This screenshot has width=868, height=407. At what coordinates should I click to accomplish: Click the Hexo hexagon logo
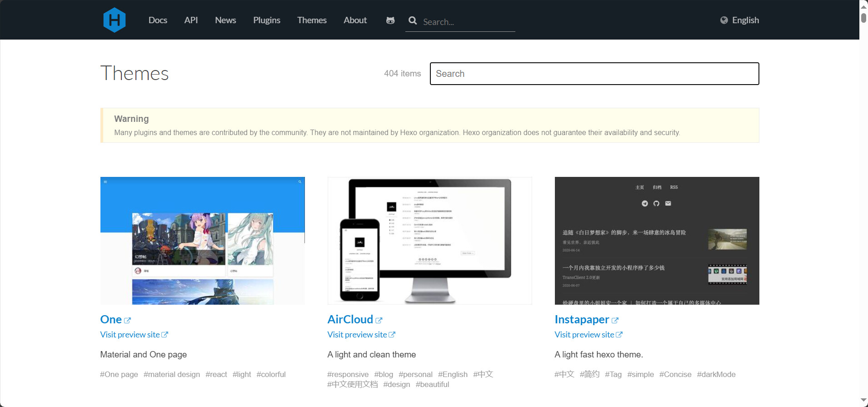click(x=115, y=20)
